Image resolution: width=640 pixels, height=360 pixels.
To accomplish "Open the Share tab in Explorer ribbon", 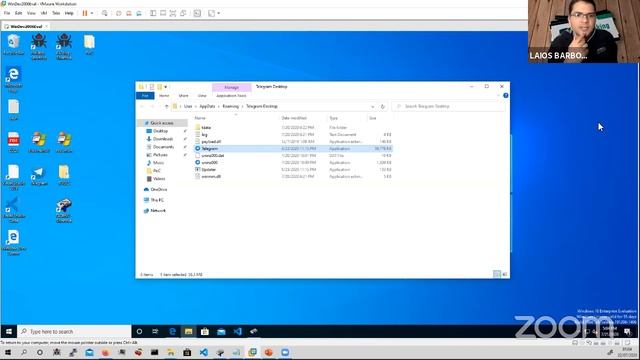I will 184,96.
